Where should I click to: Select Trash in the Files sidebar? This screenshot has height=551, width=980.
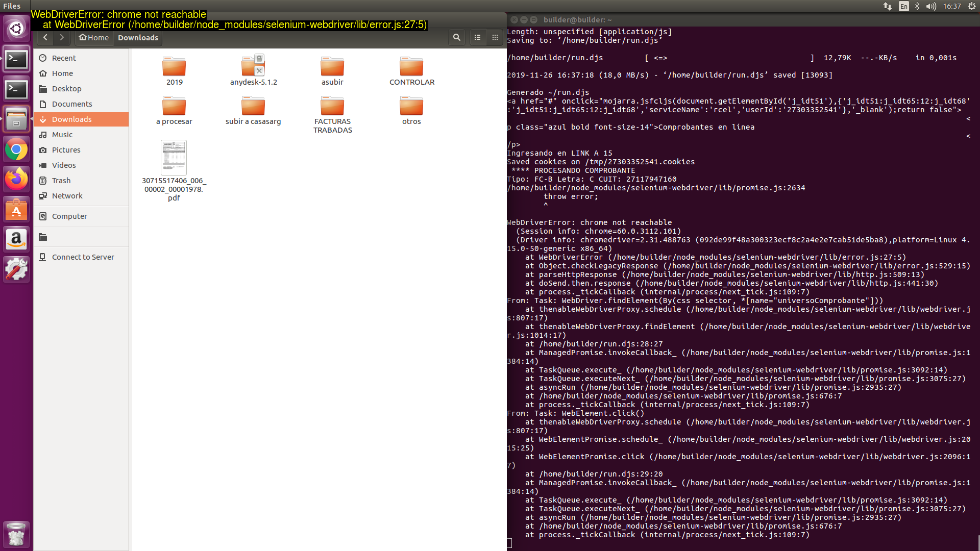click(x=82, y=181)
